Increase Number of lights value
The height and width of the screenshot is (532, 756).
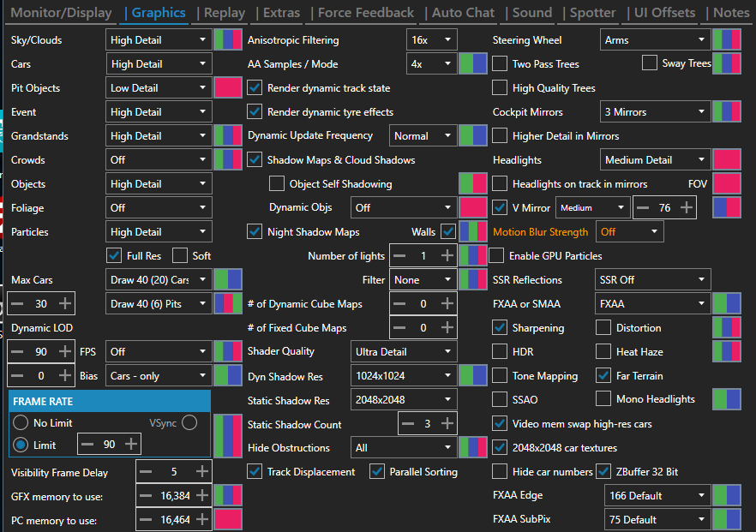[x=447, y=255]
